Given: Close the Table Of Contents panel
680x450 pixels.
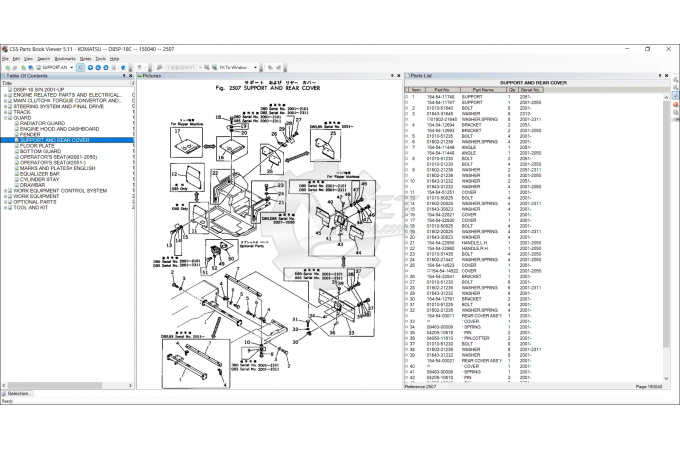Looking at the screenshot, I should click(131, 76).
